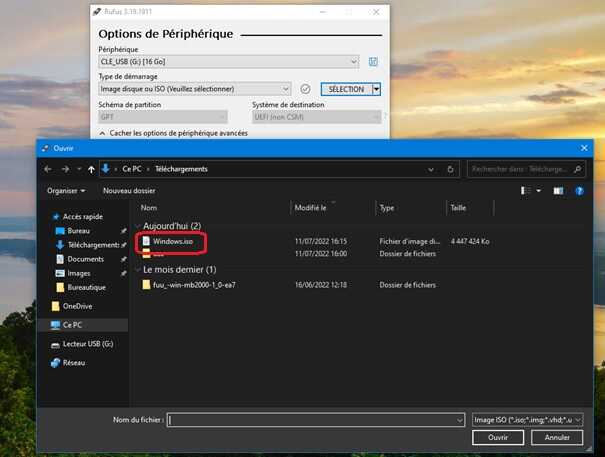Open the Organiser menu
This screenshot has width=605, height=457.
coord(66,191)
